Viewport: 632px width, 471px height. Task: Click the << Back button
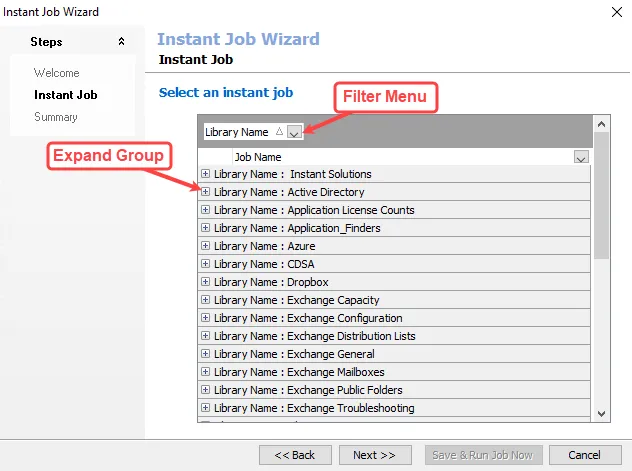pos(295,455)
